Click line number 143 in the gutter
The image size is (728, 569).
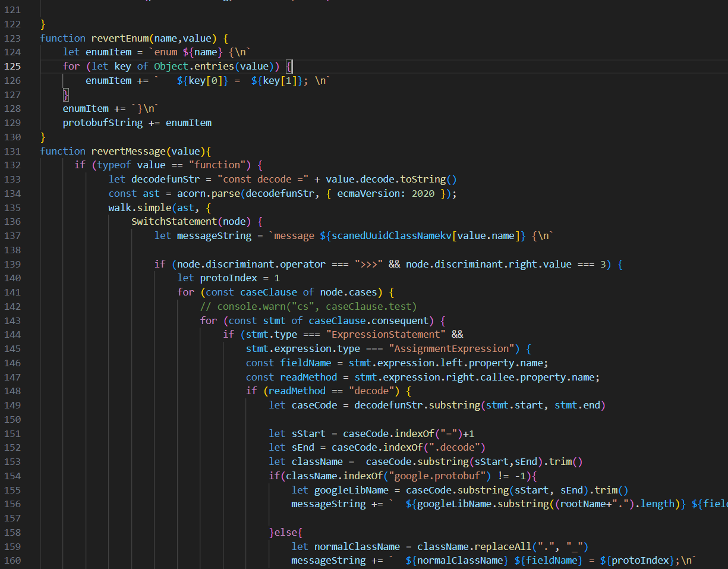point(12,321)
